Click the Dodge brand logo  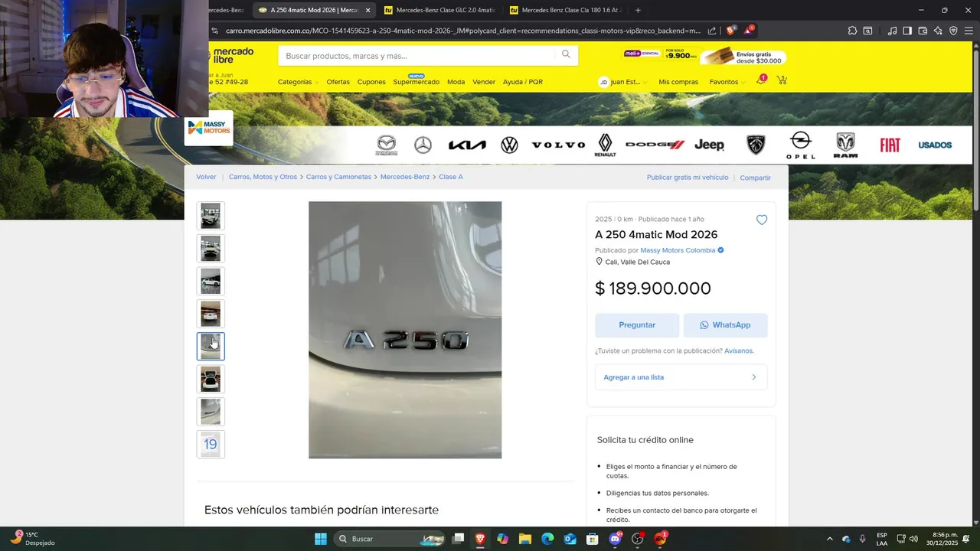pos(655,145)
